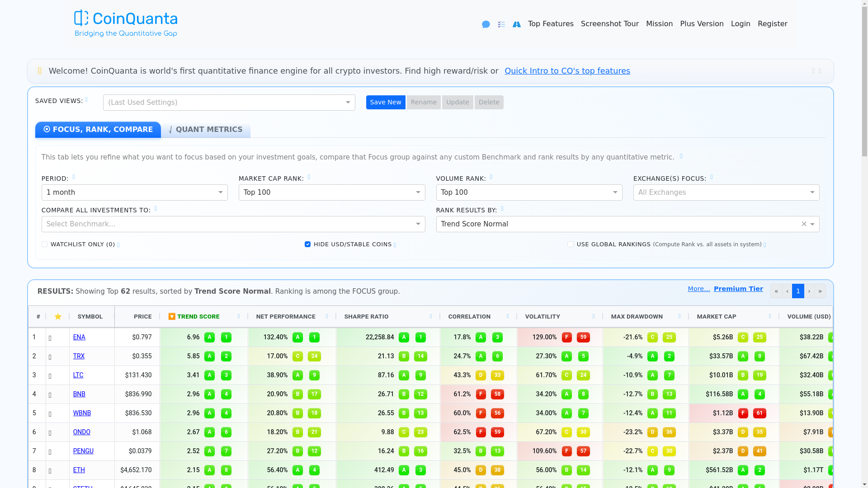Screen dimensions: 868x488
Task: Select the Focus, Rank, Compare tab
Action: point(98,130)
